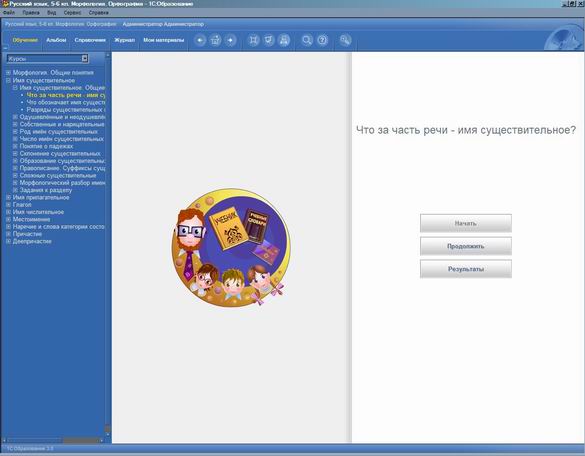585x456 pixels.
Task: Click the forward arrow navigation icon
Action: (231, 40)
